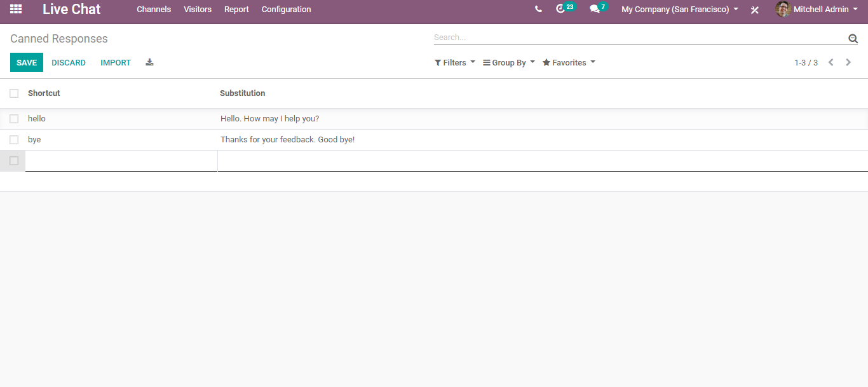Open the apps grid menu icon

pyautogui.click(x=16, y=10)
